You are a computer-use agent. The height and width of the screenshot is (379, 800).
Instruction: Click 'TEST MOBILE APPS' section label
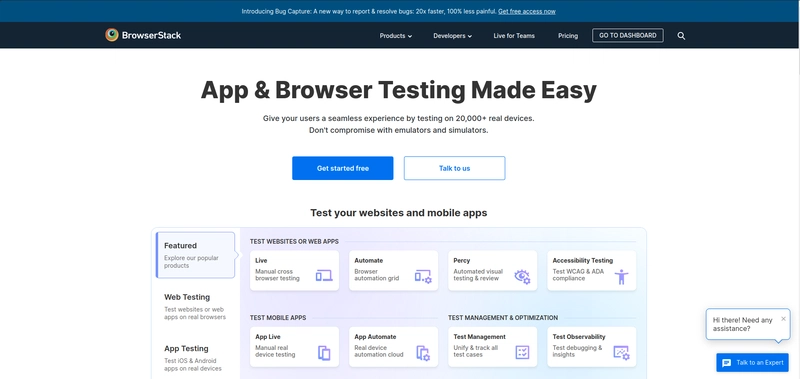(x=278, y=317)
